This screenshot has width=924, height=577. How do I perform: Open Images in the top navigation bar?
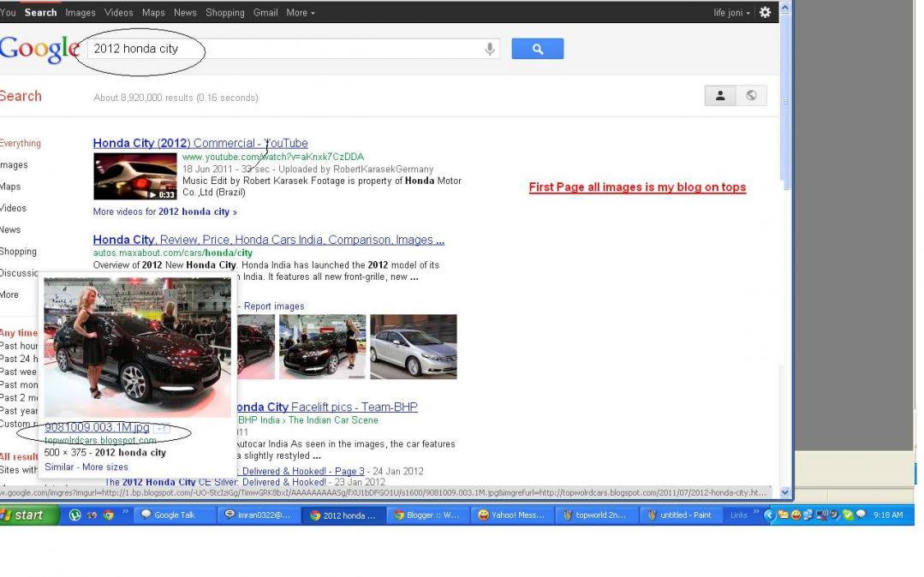coord(80,12)
